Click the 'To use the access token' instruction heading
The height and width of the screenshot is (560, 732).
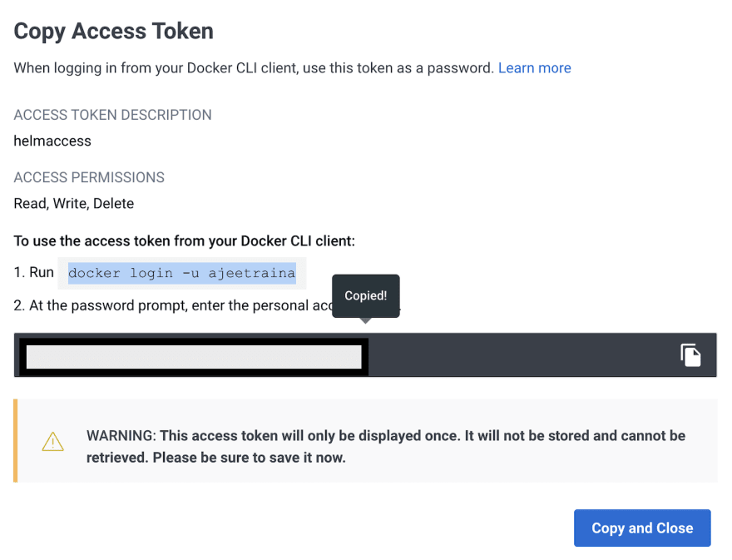pos(185,241)
